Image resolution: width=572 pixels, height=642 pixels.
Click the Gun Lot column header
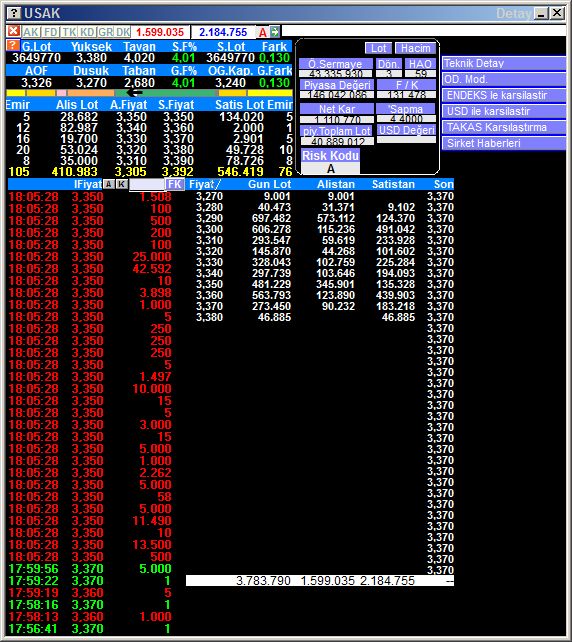[x=269, y=184]
